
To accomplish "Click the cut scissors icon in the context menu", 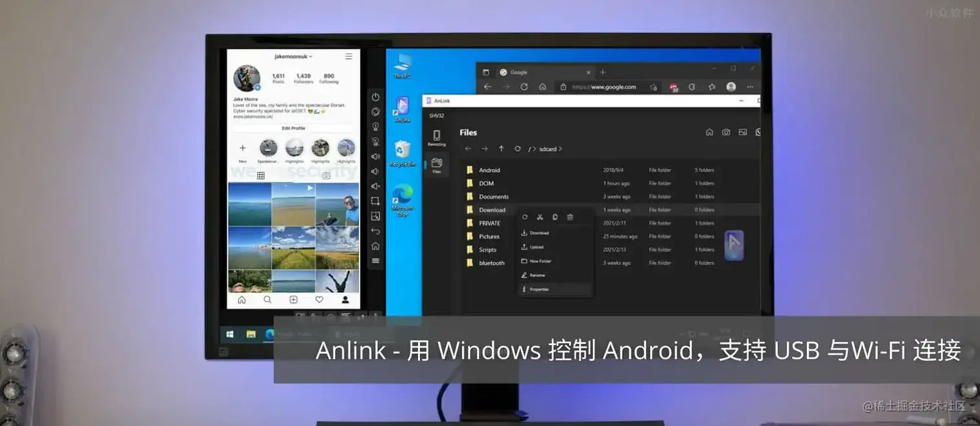I will coord(540,217).
